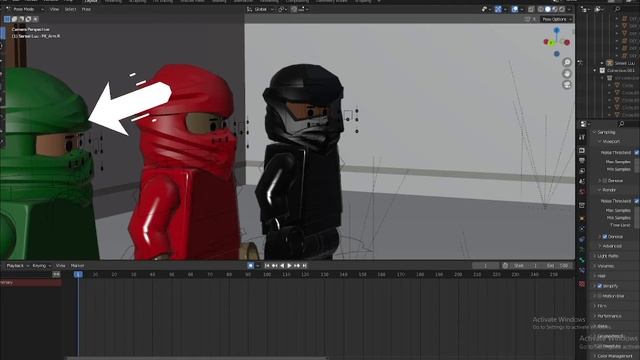640x360 pixels.
Task: Click the play animation button
Action: (x=289, y=266)
